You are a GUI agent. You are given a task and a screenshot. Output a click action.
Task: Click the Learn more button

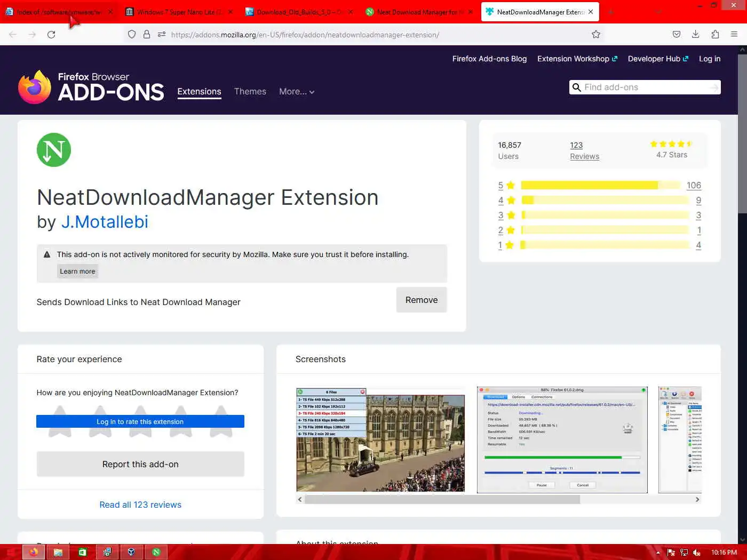click(x=77, y=271)
